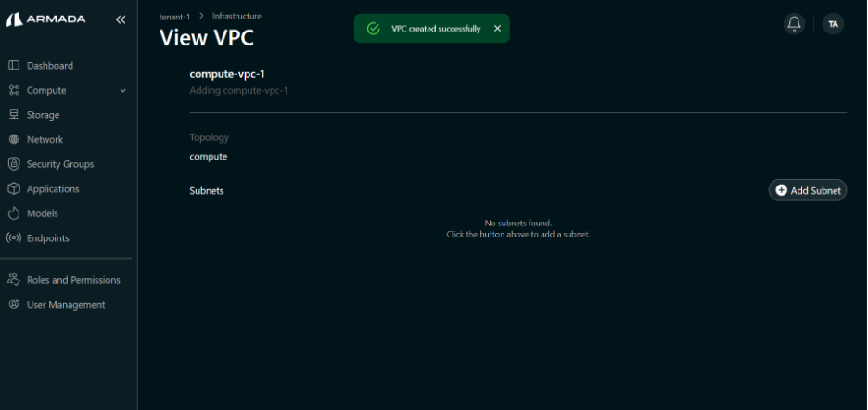Click the Applications cube icon
868x410 pixels.
point(14,189)
